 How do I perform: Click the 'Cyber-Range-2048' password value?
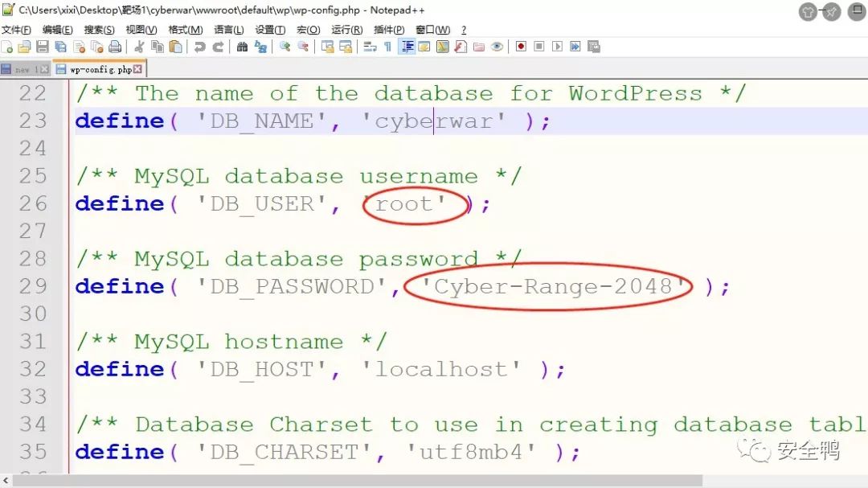552,286
